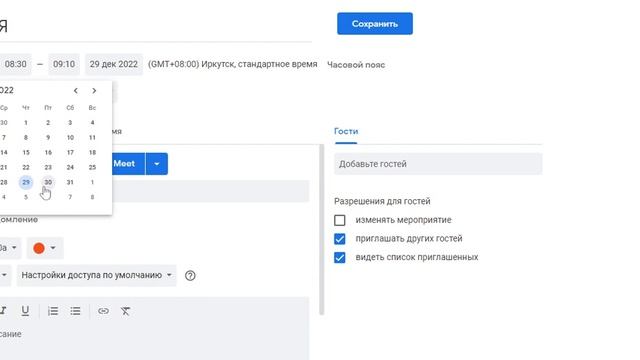The image size is (640, 360).
Task: Open Настройки доступа по умолчанию dropdown
Action: 96,276
